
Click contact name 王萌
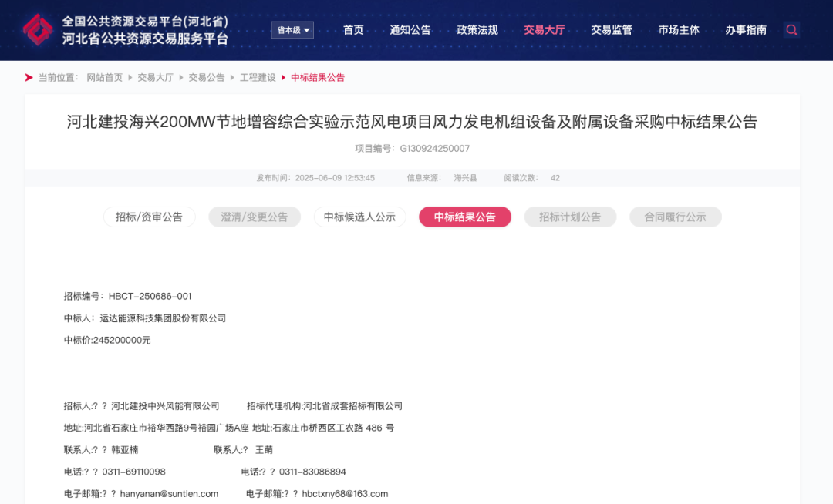coord(264,450)
